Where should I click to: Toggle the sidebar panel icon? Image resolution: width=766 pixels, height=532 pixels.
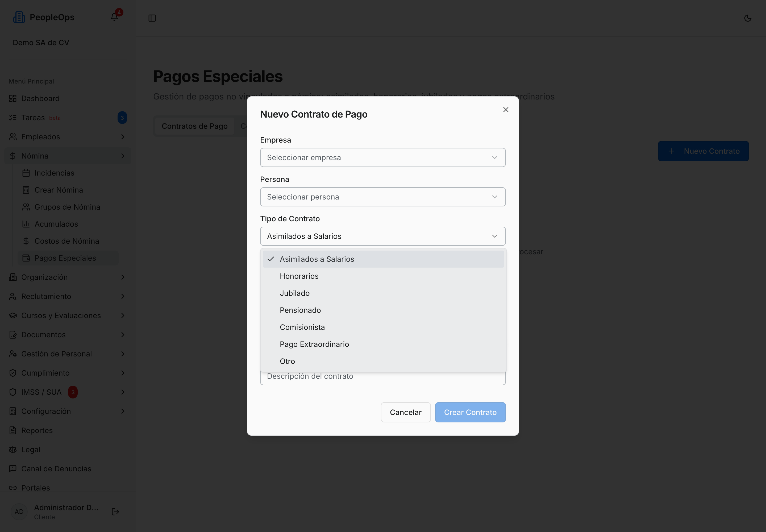[x=152, y=18]
